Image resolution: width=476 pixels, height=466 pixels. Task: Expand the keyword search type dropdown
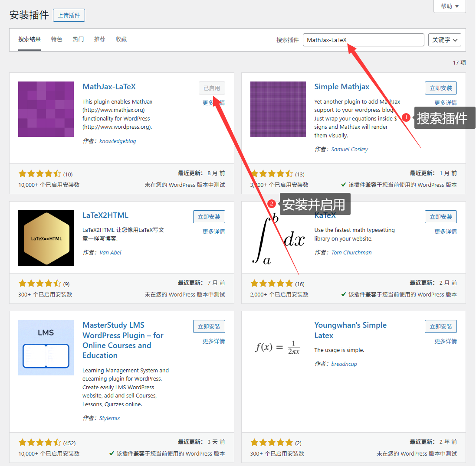tap(444, 40)
